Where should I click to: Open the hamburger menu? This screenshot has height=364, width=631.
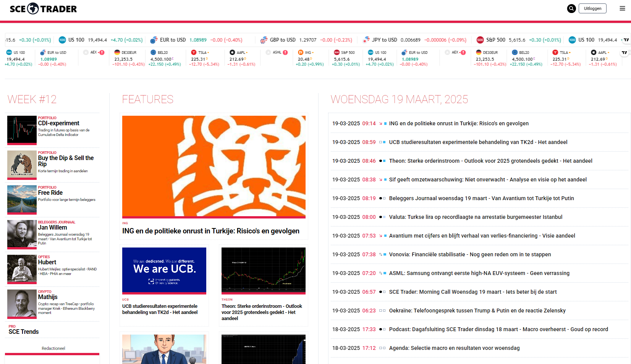click(622, 8)
